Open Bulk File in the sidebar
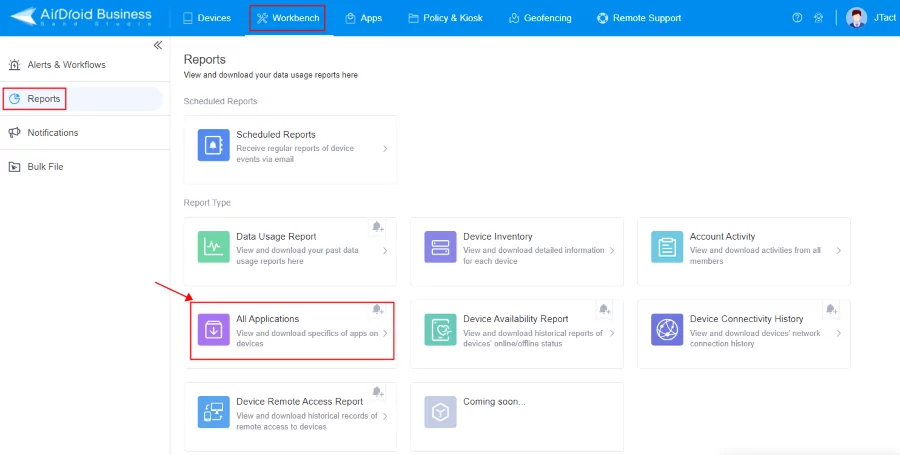The height and width of the screenshot is (455, 900). [x=45, y=167]
